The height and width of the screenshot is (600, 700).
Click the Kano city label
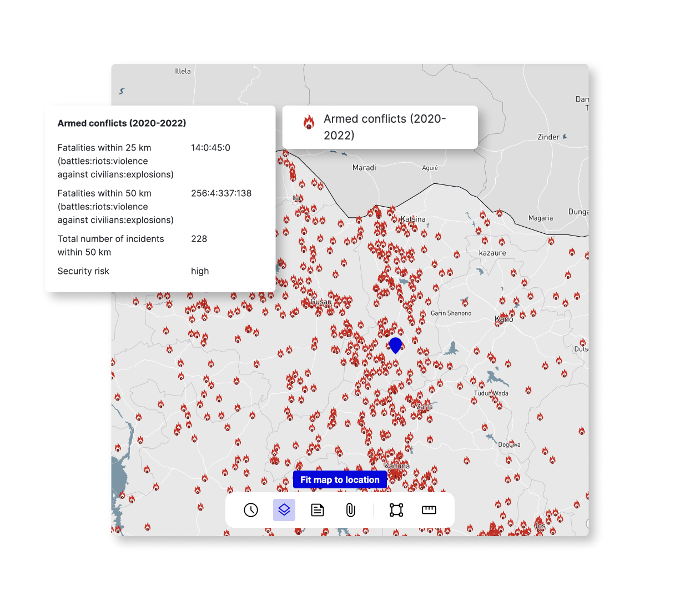click(x=504, y=319)
